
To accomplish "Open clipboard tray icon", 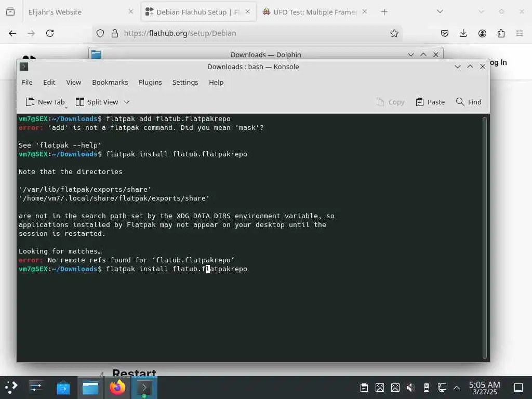I will pos(364,388).
